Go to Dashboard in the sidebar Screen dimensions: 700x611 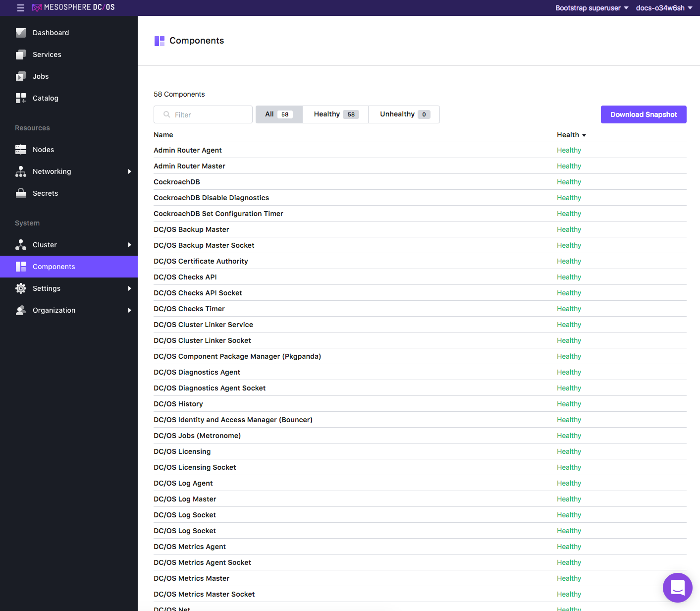pos(51,33)
